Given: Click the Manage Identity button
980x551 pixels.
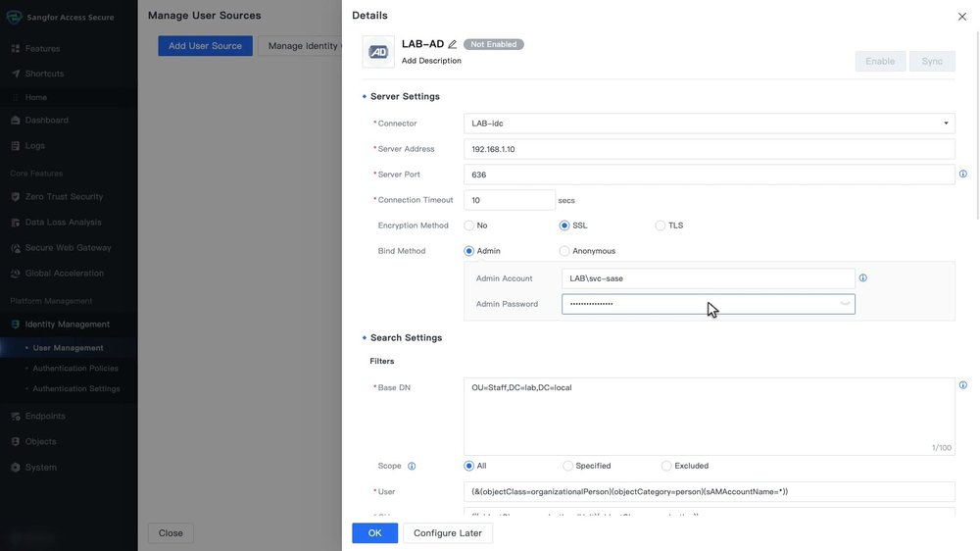Looking at the screenshot, I should click(x=300, y=46).
